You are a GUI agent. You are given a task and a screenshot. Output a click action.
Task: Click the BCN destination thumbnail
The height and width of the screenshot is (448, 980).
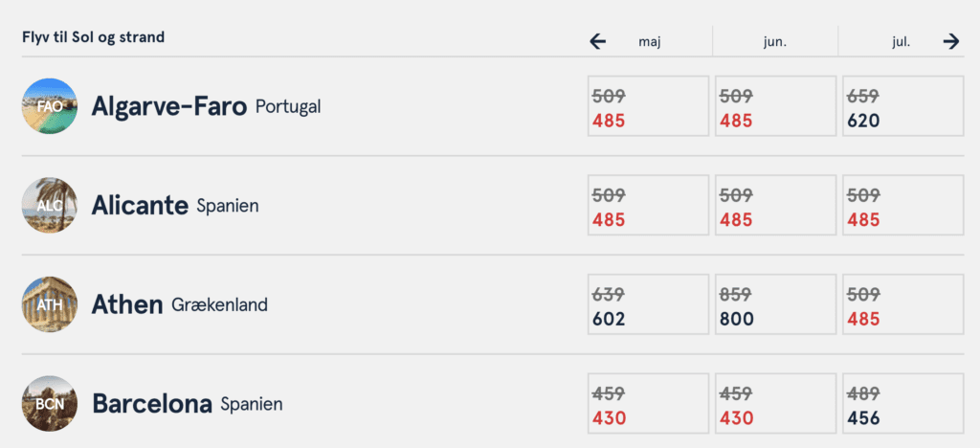[50, 403]
